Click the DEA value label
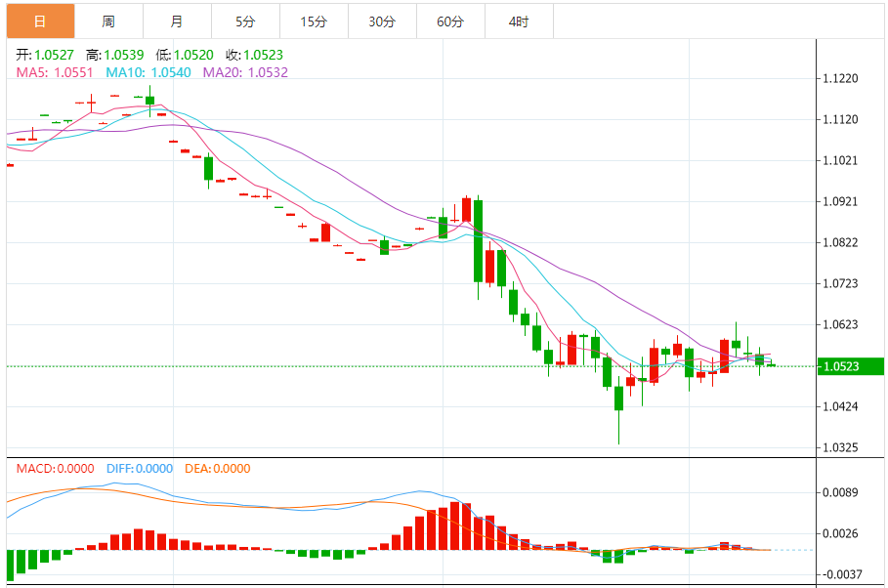The width and height of the screenshot is (888, 588). (218, 469)
